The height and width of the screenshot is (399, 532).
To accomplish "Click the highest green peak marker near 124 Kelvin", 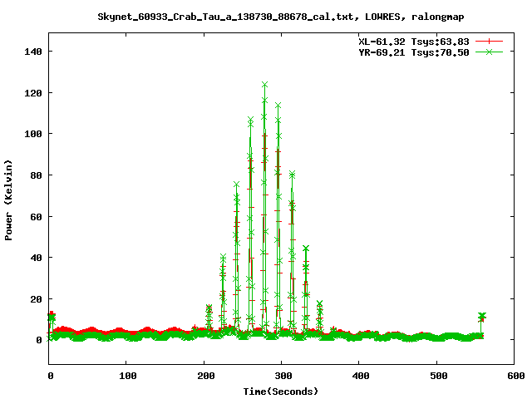I will click(x=264, y=85).
